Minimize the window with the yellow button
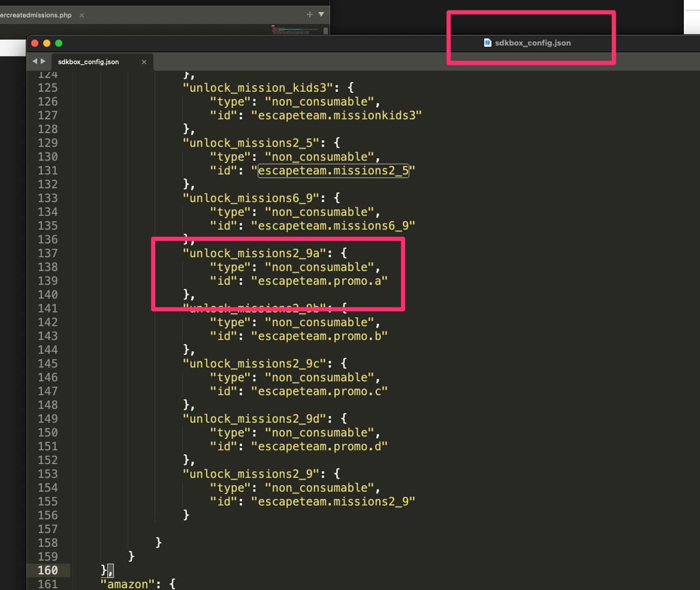700x590 pixels. [x=47, y=43]
